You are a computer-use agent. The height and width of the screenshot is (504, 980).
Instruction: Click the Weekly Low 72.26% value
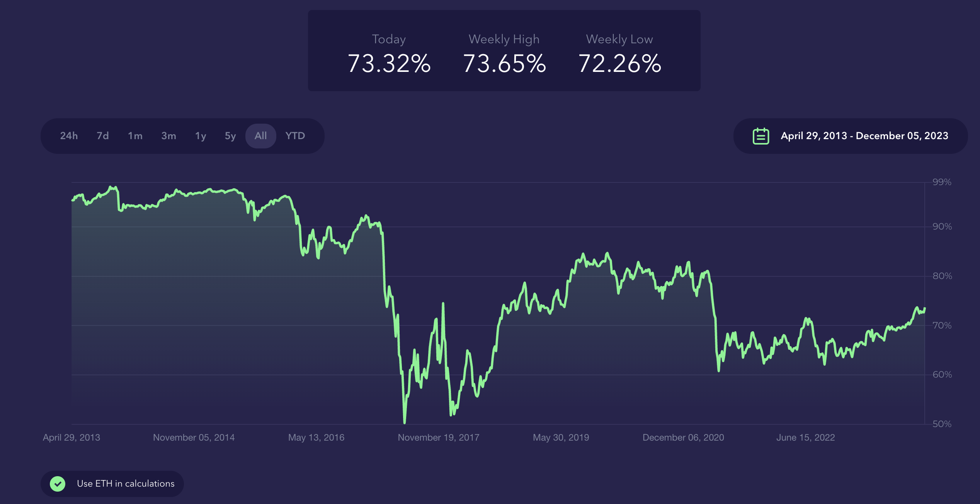[619, 63]
